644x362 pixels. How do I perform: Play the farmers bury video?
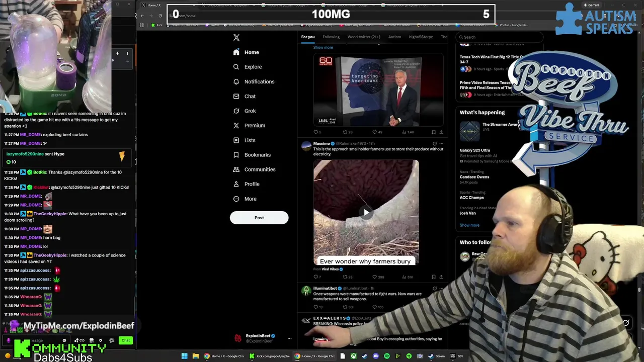click(x=366, y=212)
